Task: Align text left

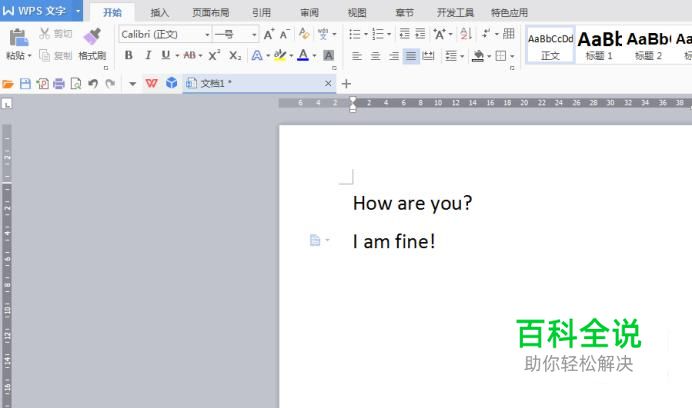Action: pos(357,56)
